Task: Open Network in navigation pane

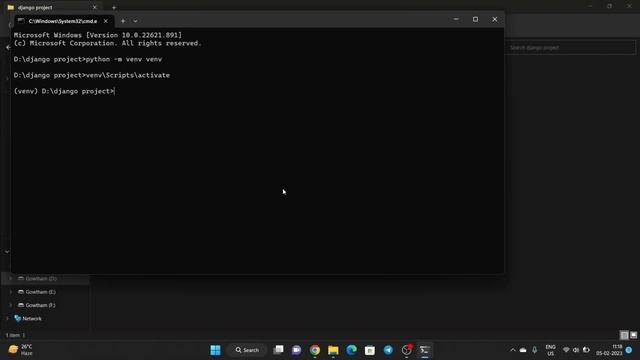Action: pyautogui.click(x=28, y=318)
